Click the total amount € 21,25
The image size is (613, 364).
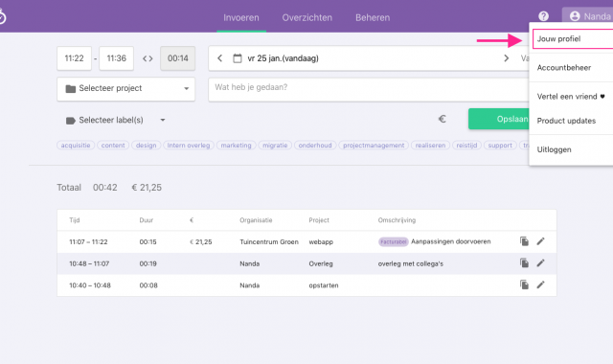(147, 188)
